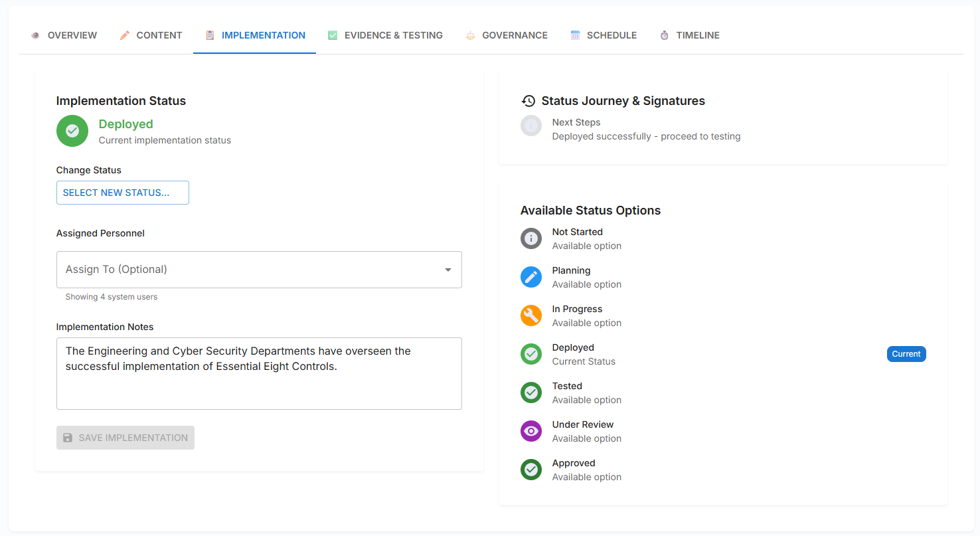Open the Timeline tab
This screenshot has height=536, width=980.
point(690,35)
